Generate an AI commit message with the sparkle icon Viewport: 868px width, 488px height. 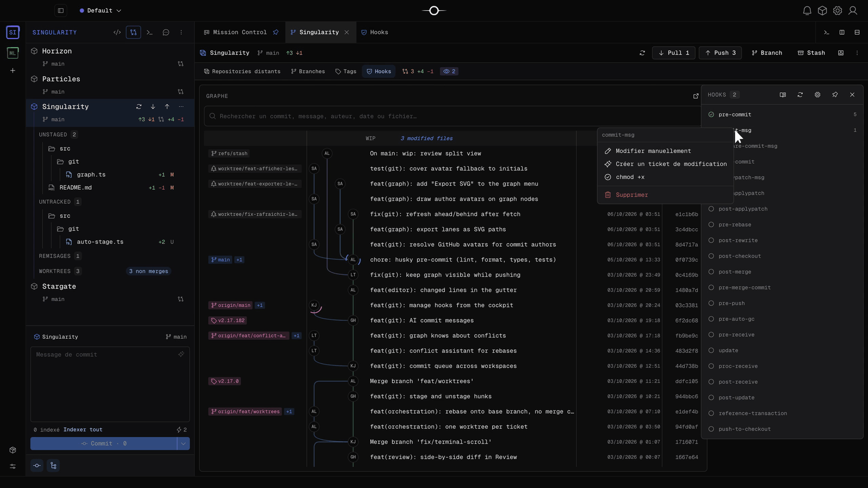181,355
